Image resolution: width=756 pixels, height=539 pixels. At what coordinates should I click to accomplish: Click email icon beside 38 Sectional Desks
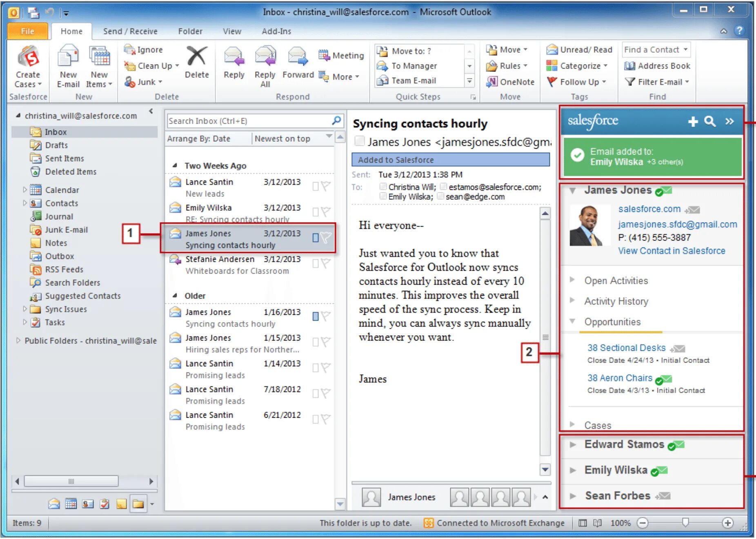click(678, 349)
